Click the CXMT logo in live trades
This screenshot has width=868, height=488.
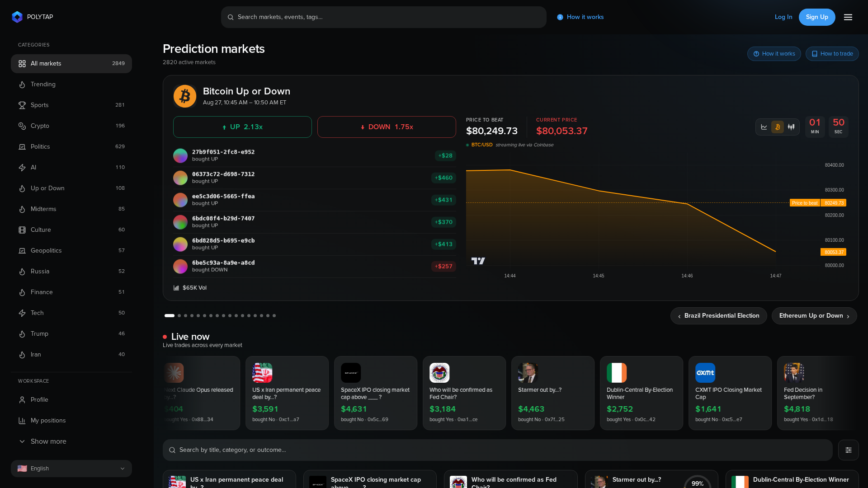pos(705,373)
